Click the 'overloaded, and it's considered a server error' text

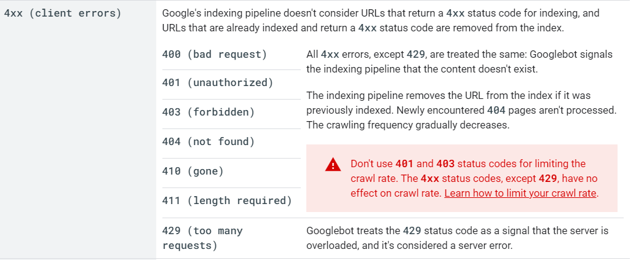(410, 246)
